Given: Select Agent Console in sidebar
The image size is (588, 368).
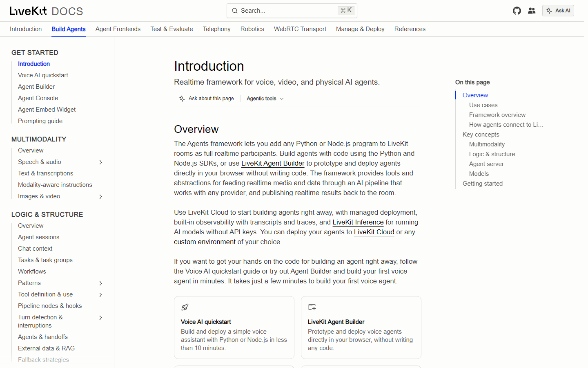Looking at the screenshot, I should click(x=38, y=98).
